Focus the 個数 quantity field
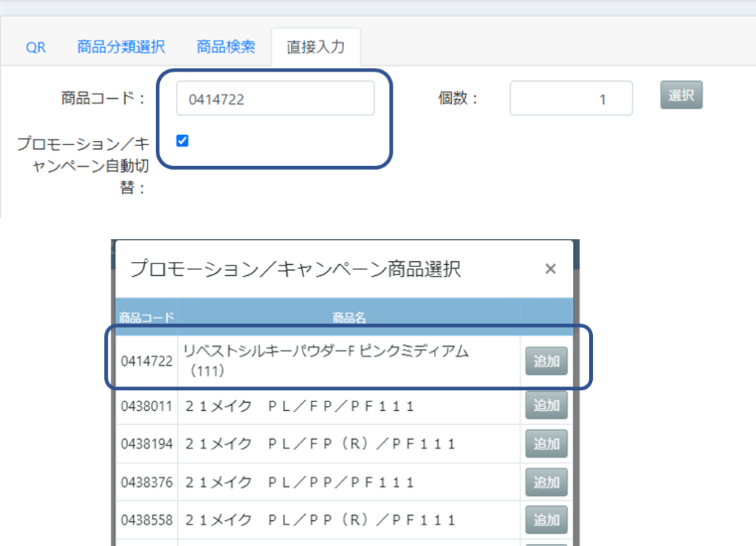Image resolution: width=756 pixels, height=546 pixels. [571, 98]
